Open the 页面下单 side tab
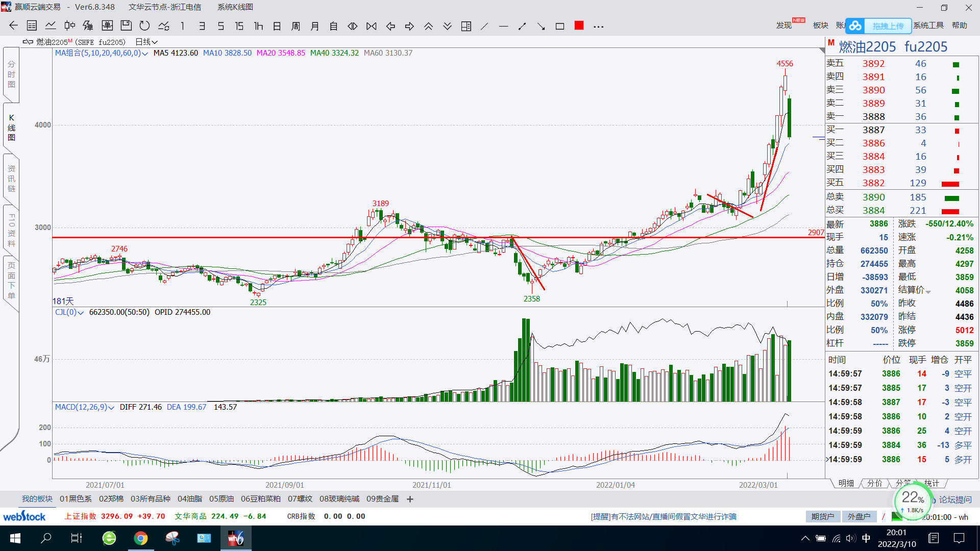Image resolution: width=980 pixels, height=551 pixels. coord(11,281)
